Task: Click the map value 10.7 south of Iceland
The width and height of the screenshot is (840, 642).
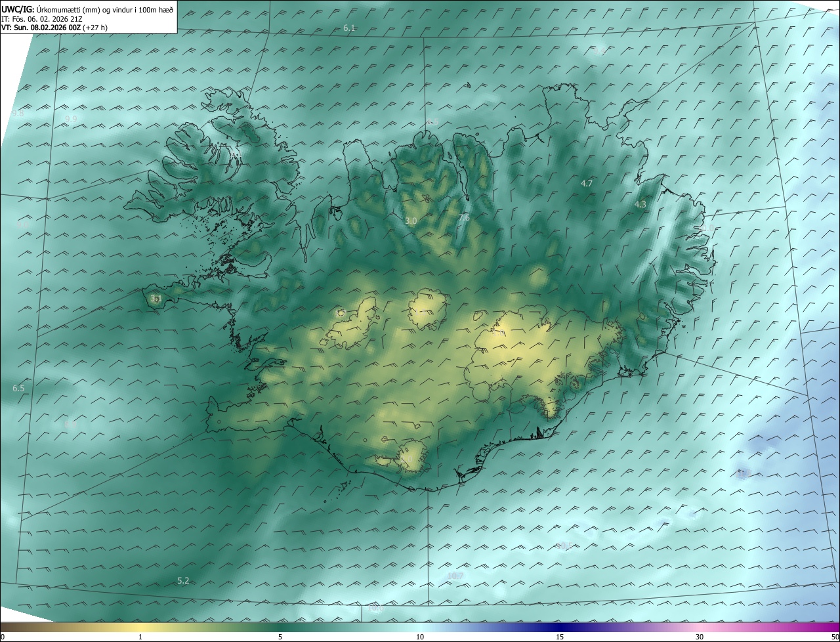Action: click(455, 576)
